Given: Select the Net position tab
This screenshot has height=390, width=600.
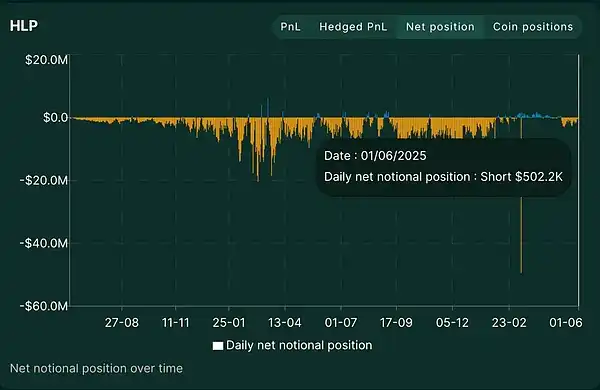Looking at the screenshot, I should click(440, 27).
